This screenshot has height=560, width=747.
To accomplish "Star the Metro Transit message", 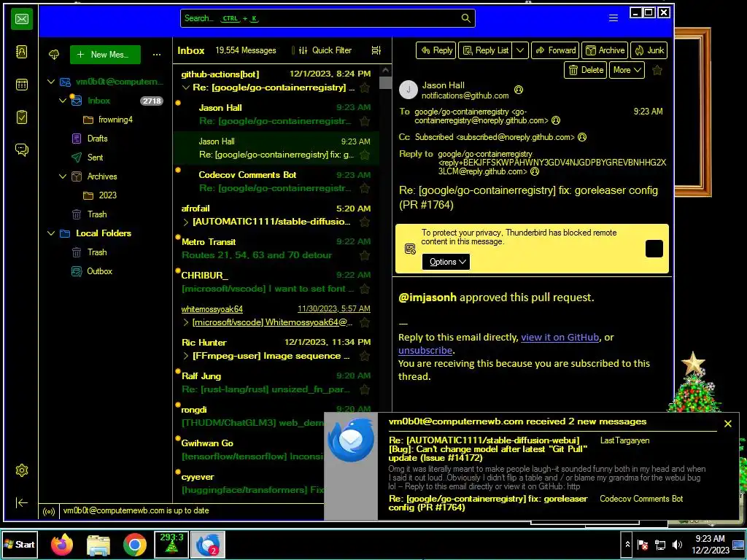I will 365,256.
